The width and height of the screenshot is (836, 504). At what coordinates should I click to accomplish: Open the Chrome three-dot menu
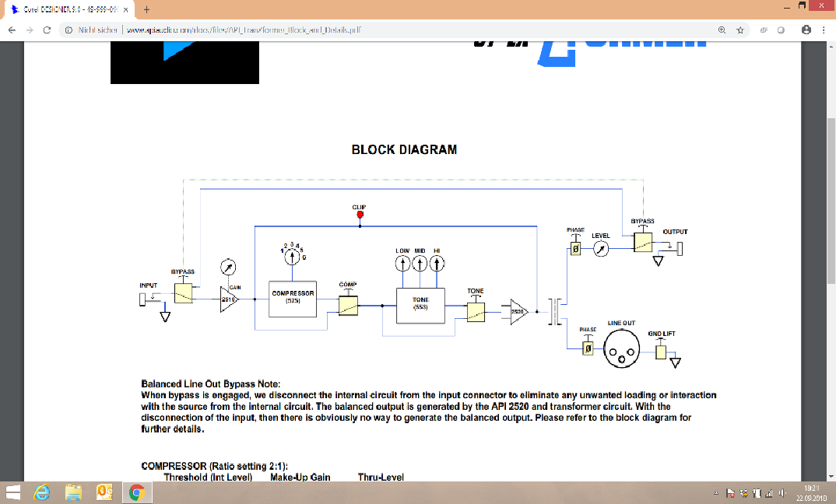tap(823, 30)
